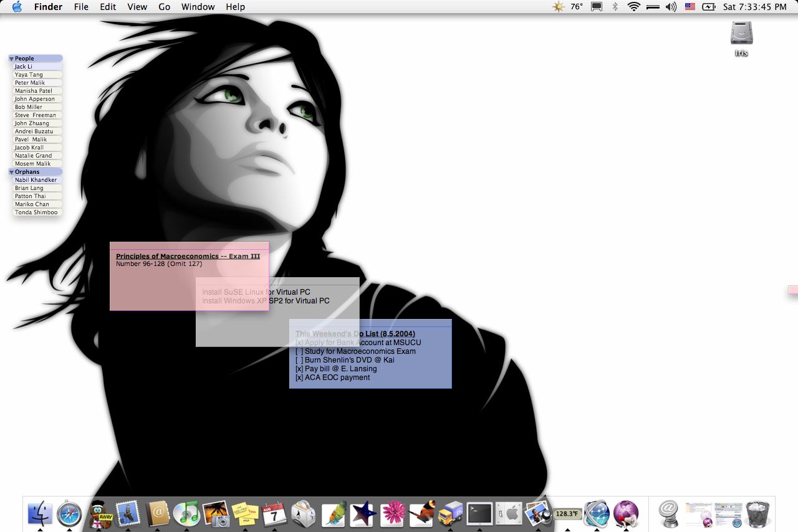Click the minimized purple globe window thumbnail
Viewport: 798px width, 532px height.
tap(698, 514)
